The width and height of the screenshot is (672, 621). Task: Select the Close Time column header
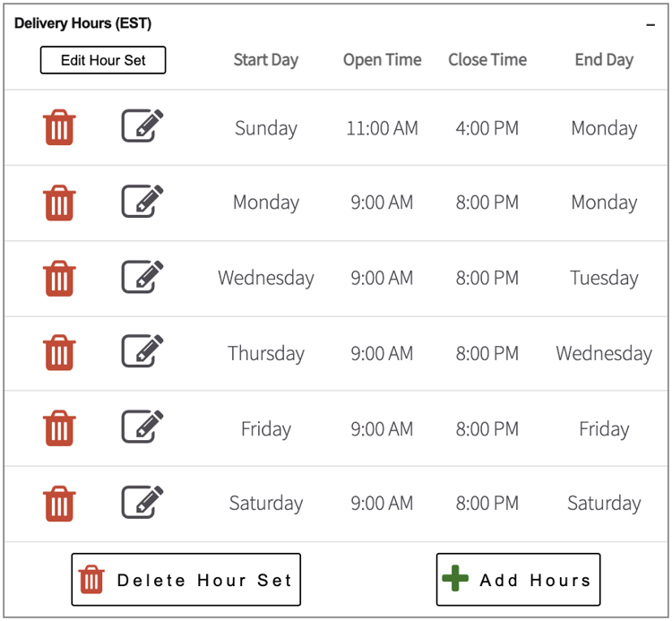487,60
